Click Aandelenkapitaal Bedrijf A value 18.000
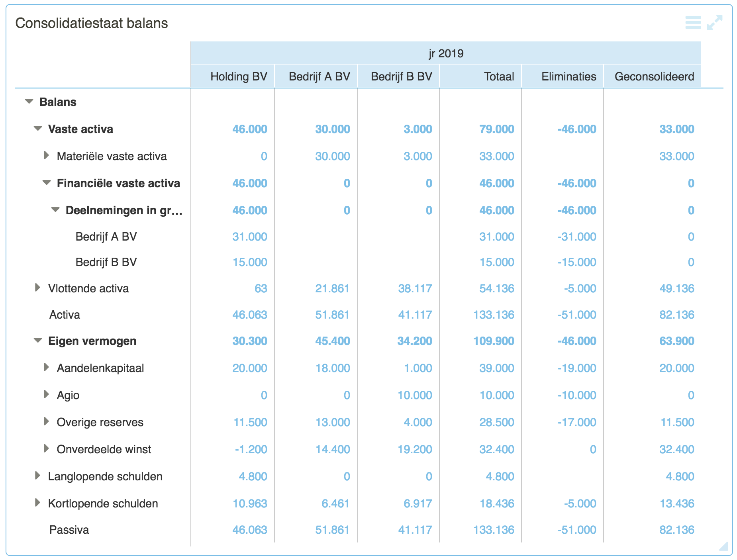 333,368
